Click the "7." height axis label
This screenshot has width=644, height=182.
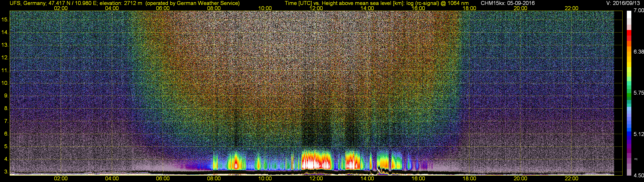[x=6, y=121]
